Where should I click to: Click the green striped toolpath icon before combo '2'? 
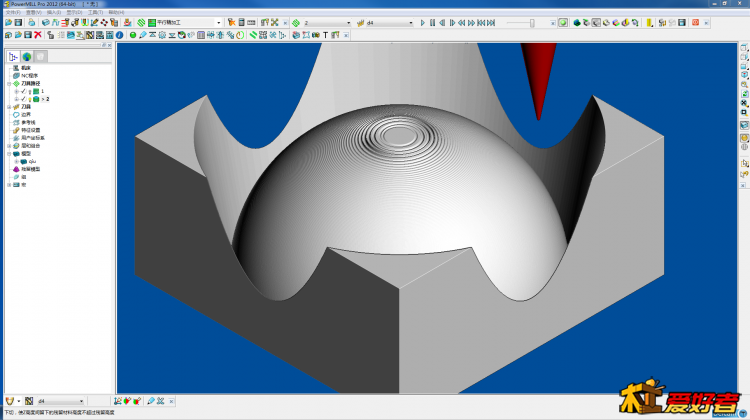pos(296,22)
